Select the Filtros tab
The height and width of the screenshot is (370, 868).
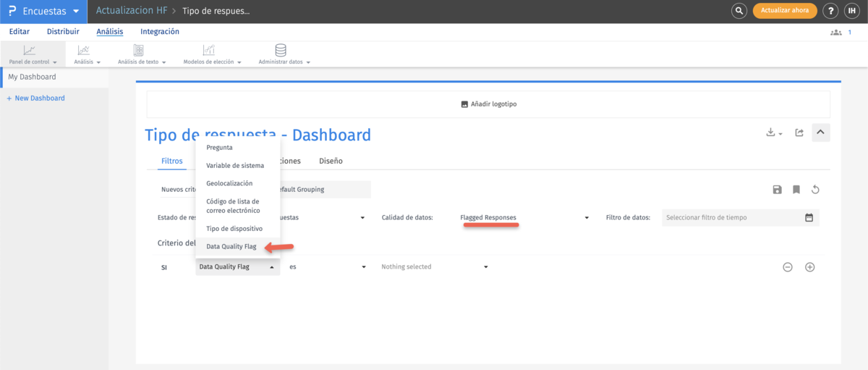click(172, 161)
